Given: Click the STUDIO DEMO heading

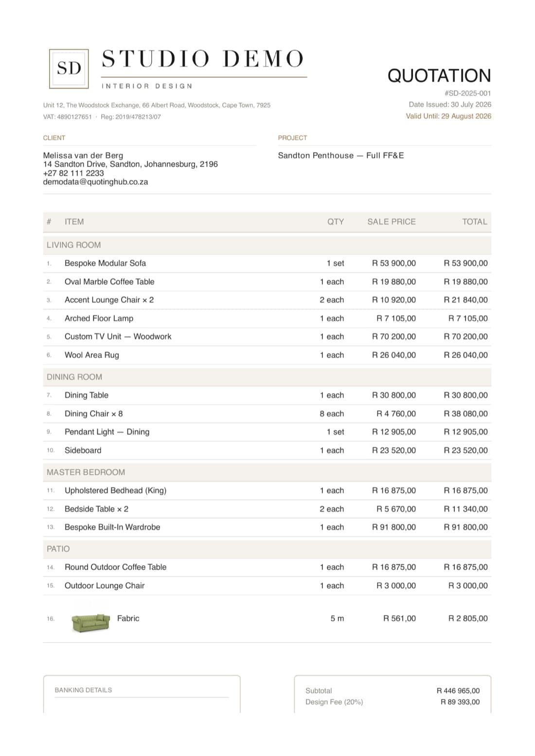Looking at the screenshot, I should 203,59.
